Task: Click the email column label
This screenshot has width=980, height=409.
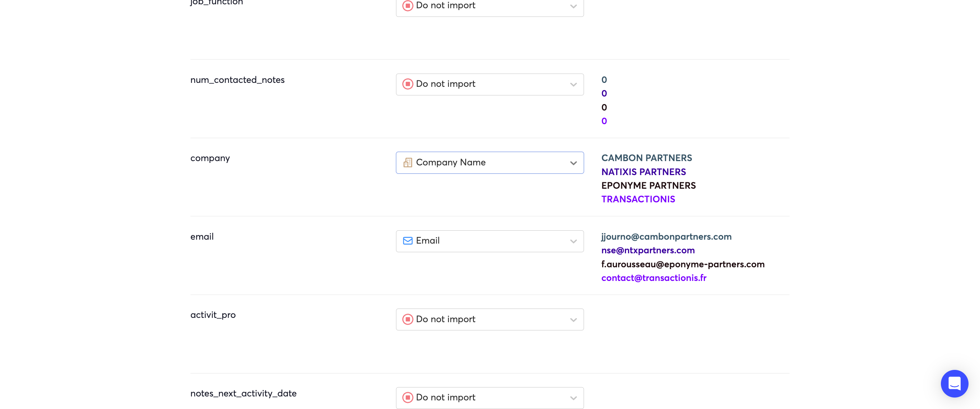Action: [202, 237]
